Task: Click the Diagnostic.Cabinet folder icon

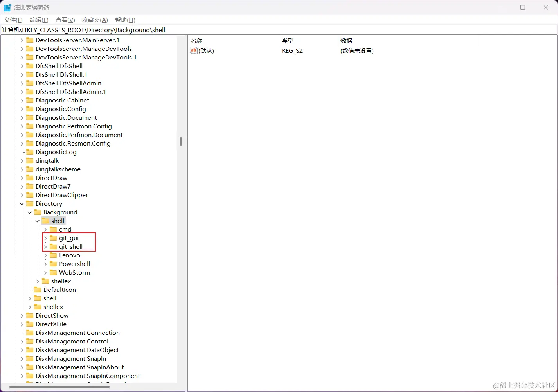Action: [30, 100]
